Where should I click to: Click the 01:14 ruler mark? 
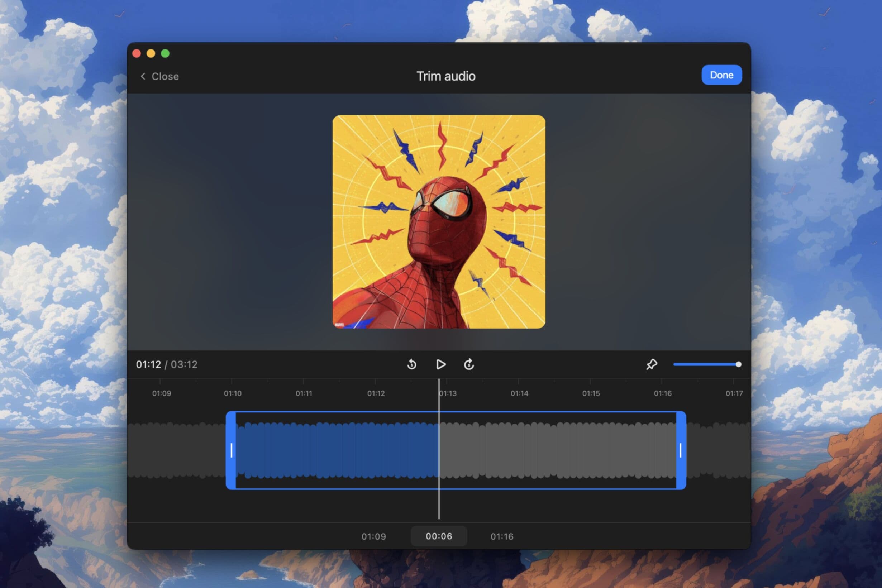click(x=519, y=393)
